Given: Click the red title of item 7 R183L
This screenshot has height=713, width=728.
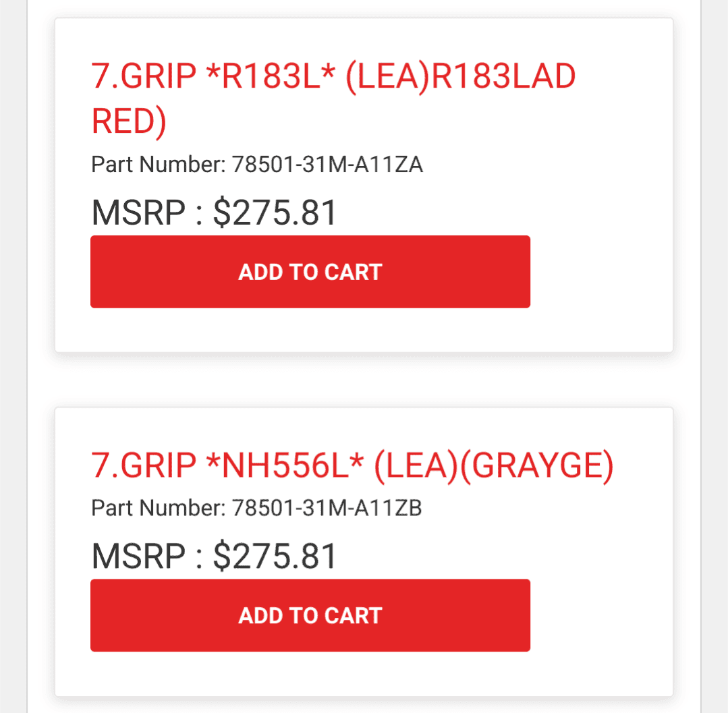Looking at the screenshot, I should tap(333, 76).
